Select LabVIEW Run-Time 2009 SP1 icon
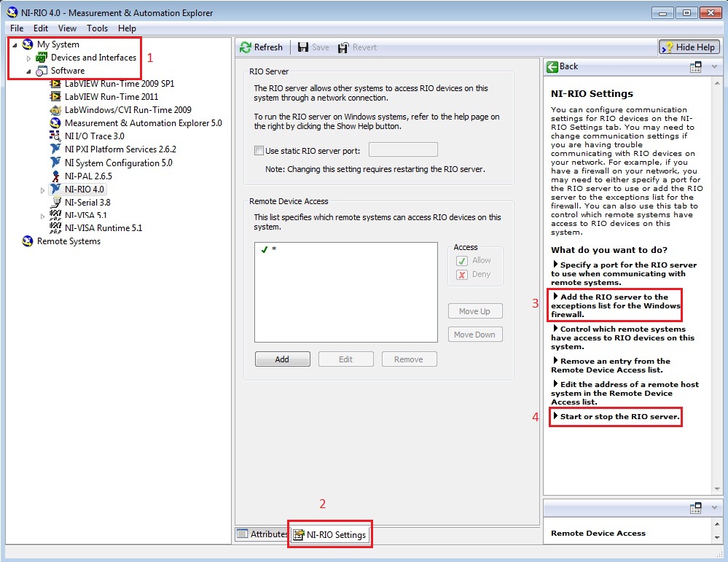The height and width of the screenshot is (562, 728). coord(55,84)
